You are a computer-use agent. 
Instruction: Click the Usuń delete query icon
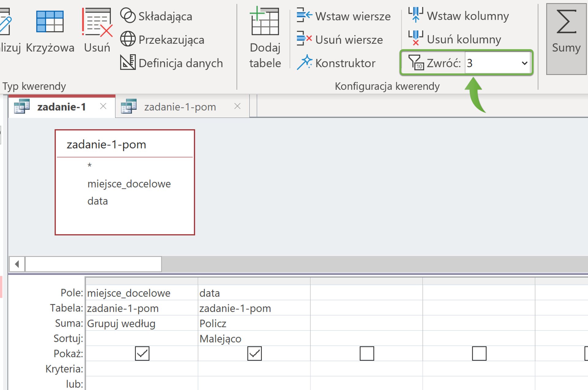point(97,22)
